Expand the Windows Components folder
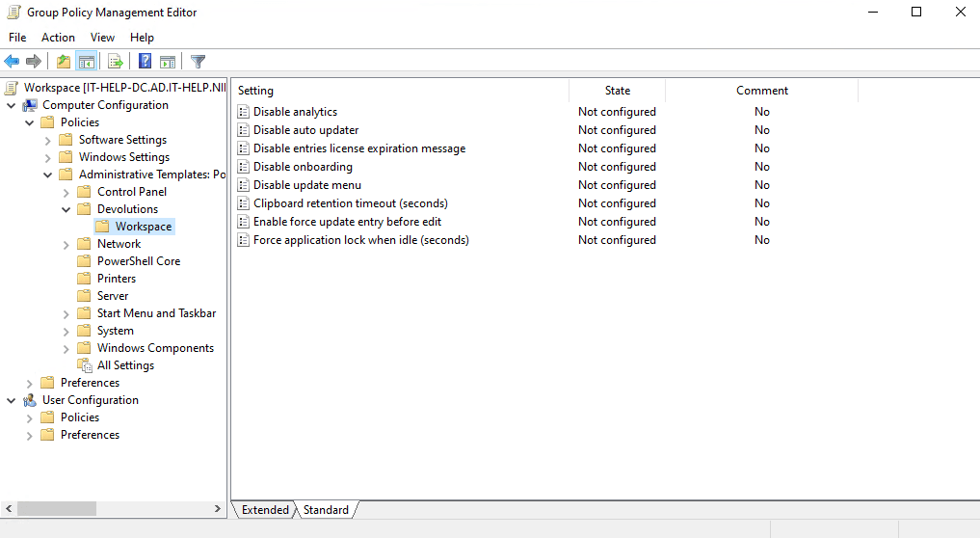The image size is (980, 538). pos(66,348)
